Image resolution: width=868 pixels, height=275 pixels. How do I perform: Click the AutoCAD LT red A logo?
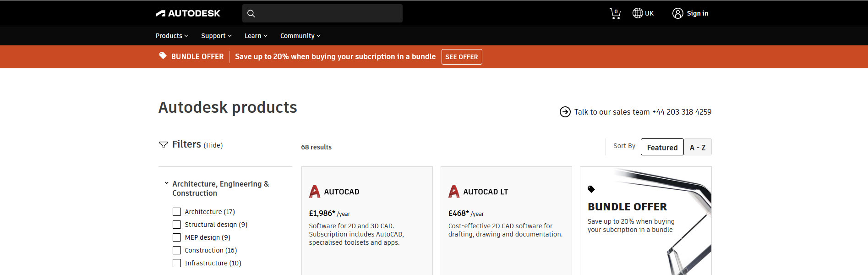click(x=454, y=192)
